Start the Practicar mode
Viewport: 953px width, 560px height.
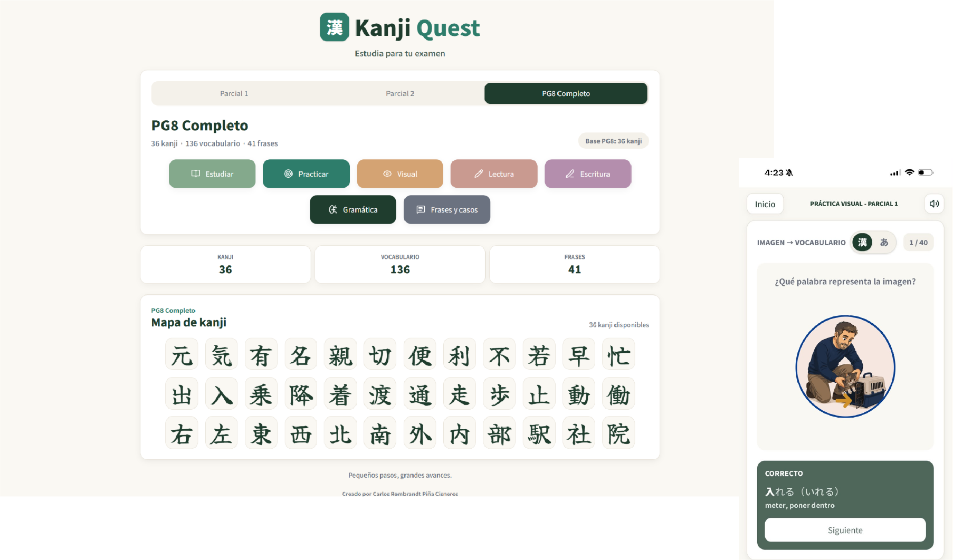[x=306, y=173]
